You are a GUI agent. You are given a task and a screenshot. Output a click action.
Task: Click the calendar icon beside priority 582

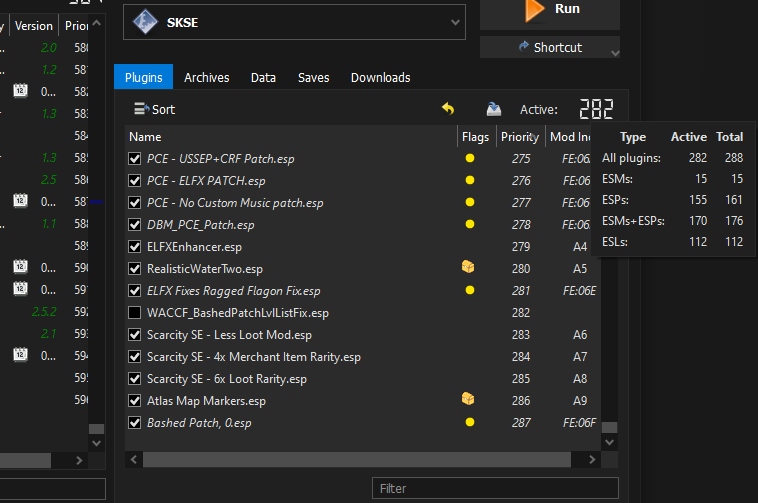pos(20,90)
